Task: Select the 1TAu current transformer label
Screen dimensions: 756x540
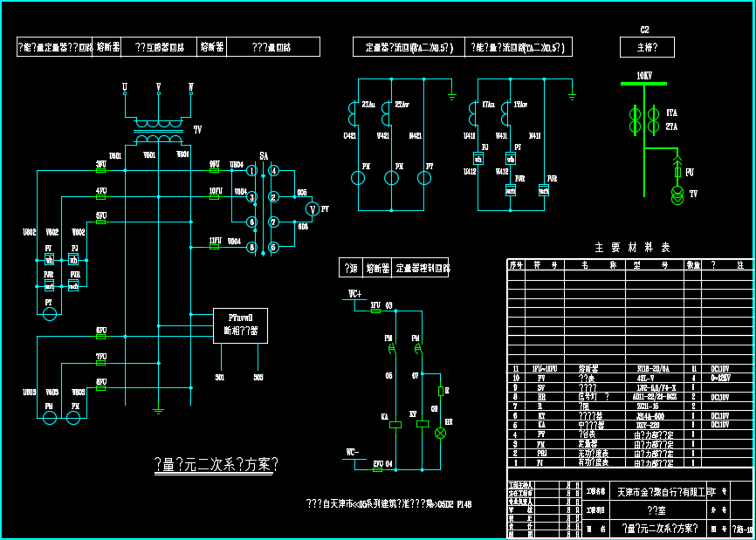Action: pyautogui.click(x=488, y=104)
